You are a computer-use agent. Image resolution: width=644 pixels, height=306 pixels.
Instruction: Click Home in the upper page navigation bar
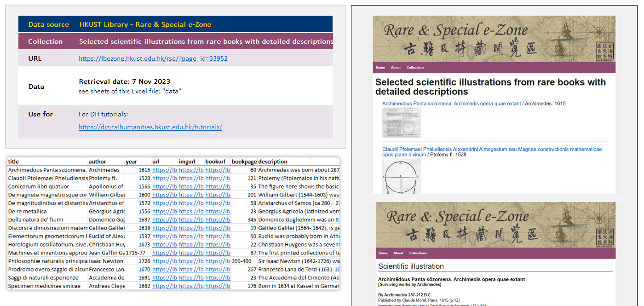(380, 68)
